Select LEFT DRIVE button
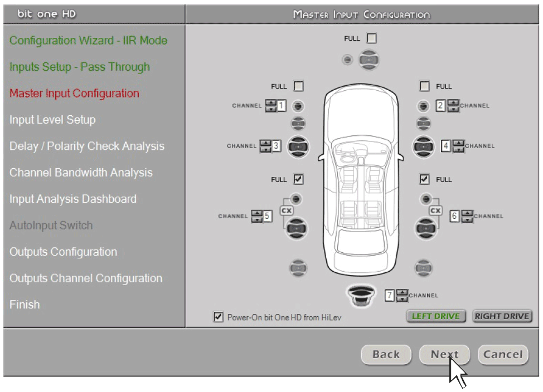The height and width of the screenshot is (392, 543). (435, 316)
